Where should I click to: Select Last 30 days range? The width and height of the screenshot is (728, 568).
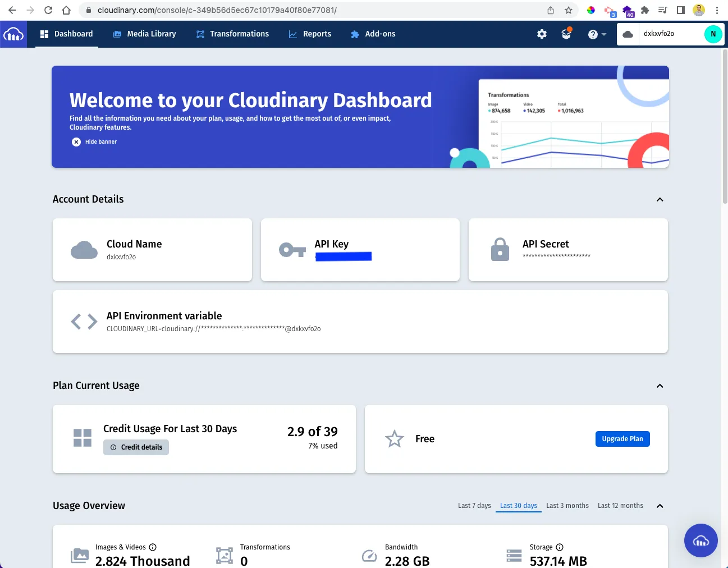tap(519, 506)
